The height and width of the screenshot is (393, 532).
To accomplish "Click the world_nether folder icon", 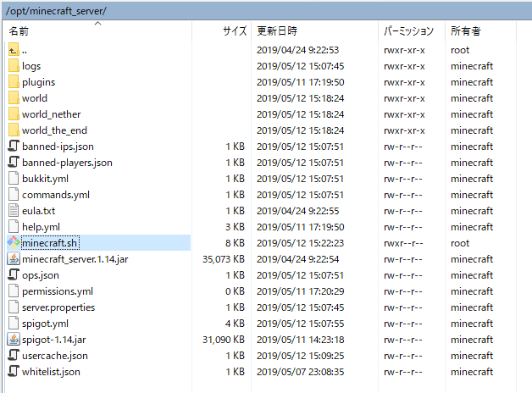I will [x=13, y=114].
